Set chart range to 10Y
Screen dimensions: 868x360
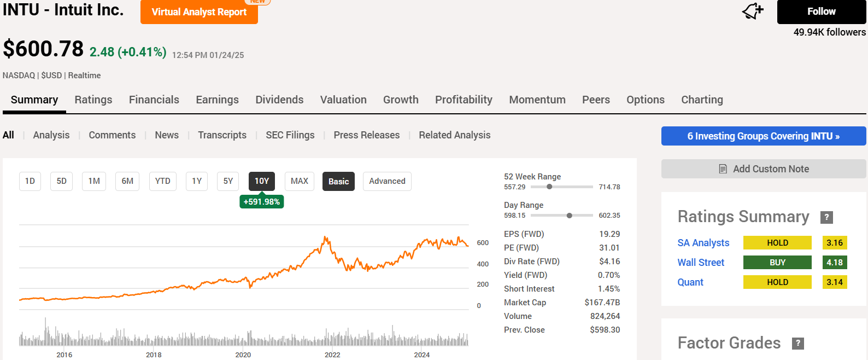[x=262, y=181]
